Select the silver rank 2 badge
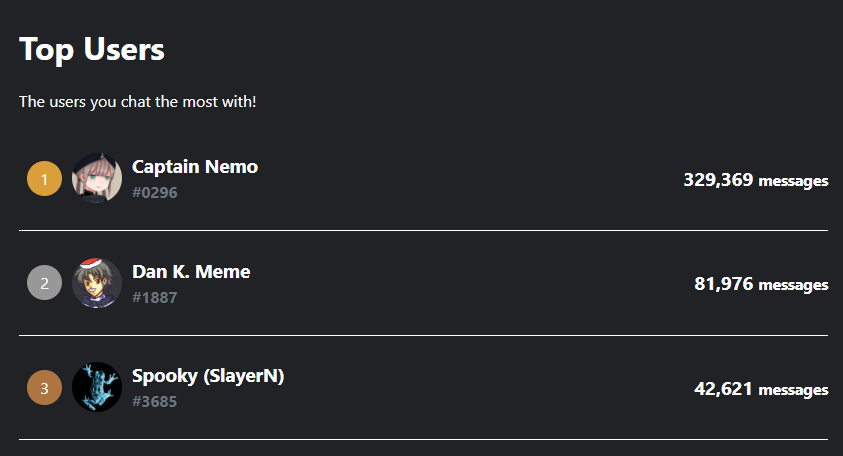The height and width of the screenshot is (456, 843). coord(45,283)
